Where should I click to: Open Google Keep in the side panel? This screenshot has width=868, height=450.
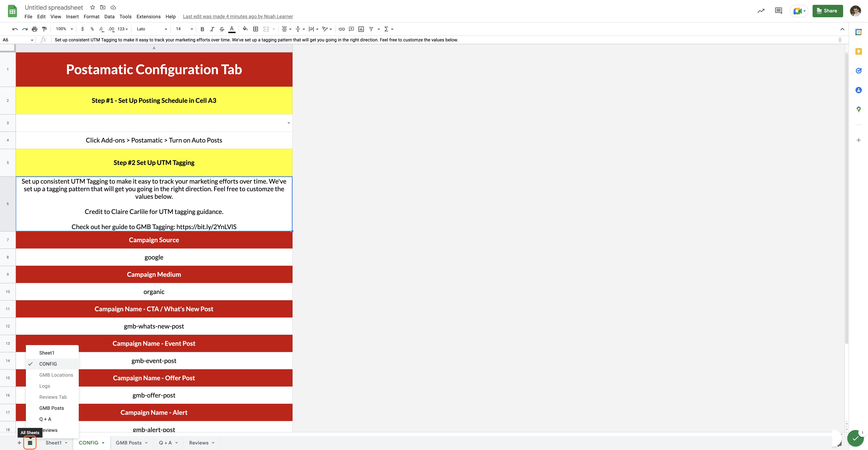[x=859, y=51]
